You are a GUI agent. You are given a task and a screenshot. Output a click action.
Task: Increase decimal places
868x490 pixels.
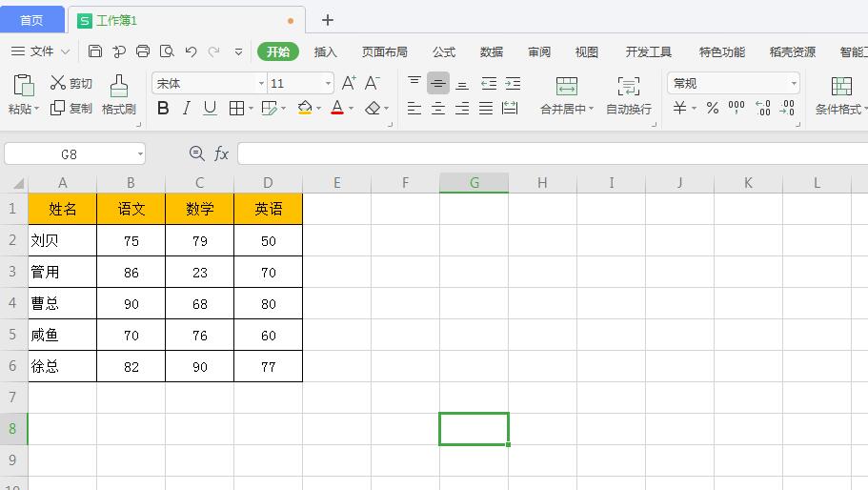[763, 108]
